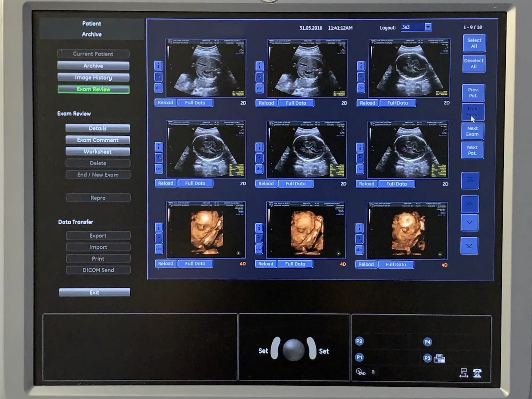532x399 pixels.
Task: Switch to the Archive menu item
Action: click(x=93, y=66)
